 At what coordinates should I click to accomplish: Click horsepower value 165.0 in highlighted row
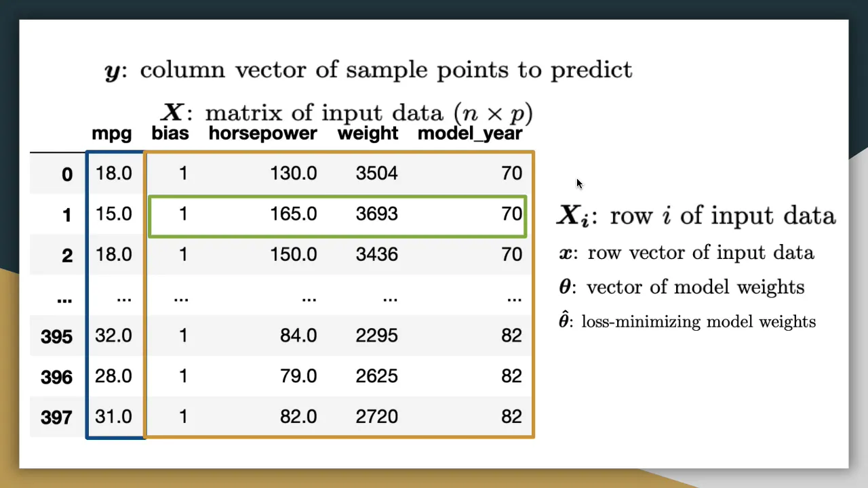(293, 214)
